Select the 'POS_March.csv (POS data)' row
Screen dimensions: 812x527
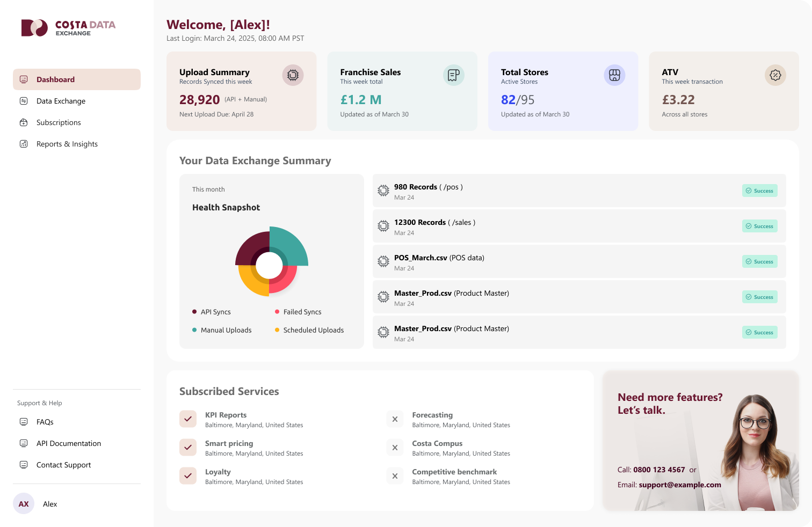click(x=579, y=261)
